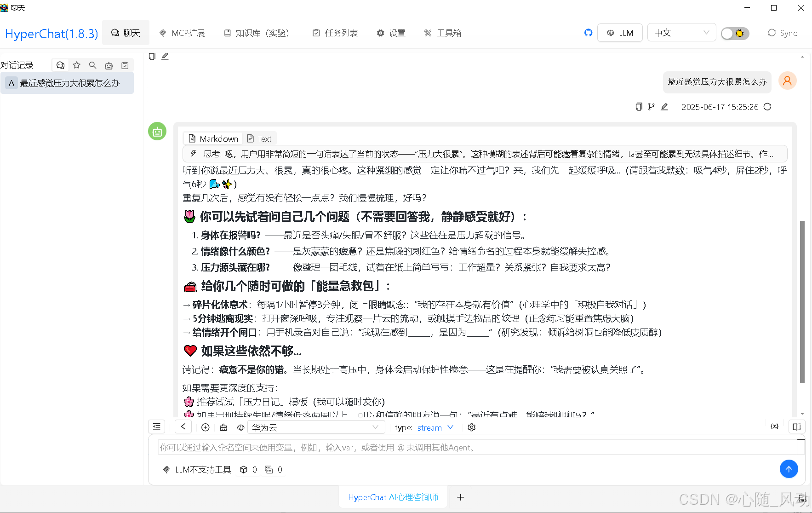Click the LLM button
This screenshot has width=812, height=513.
click(x=620, y=33)
